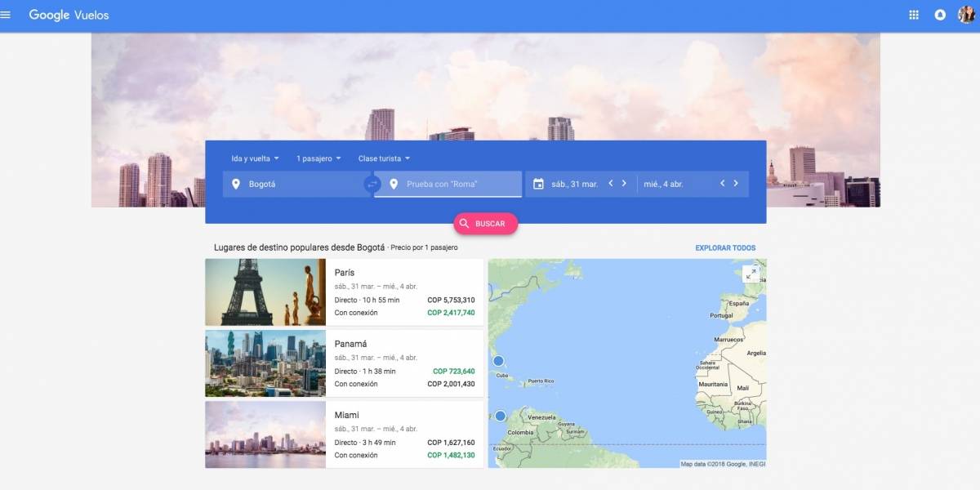Select the Panamá destination title
The height and width of the screenshot is (490, 980).
[x=350, y=344]
